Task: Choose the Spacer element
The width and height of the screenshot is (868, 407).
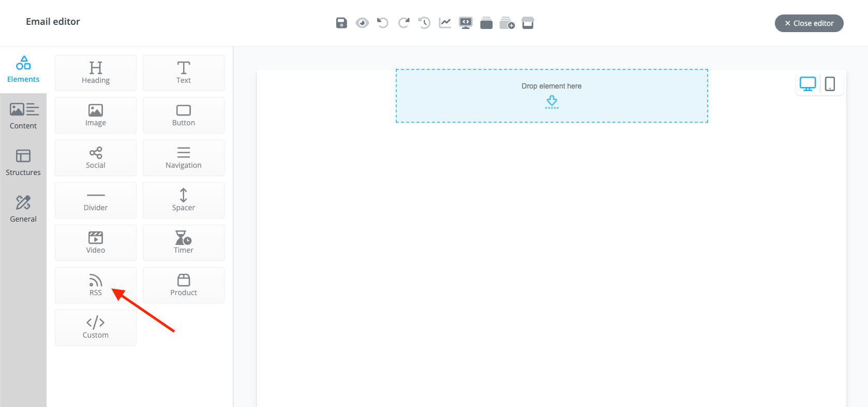Action: [x=184, y=200]
